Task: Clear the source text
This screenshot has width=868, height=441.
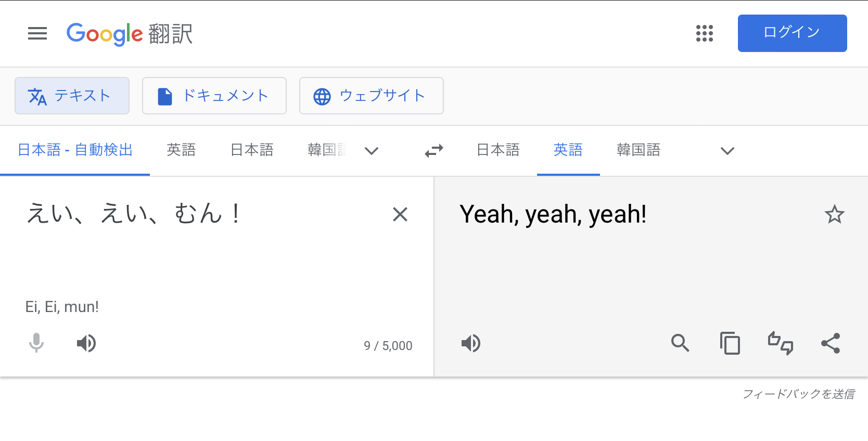Action: pos(400,214)
